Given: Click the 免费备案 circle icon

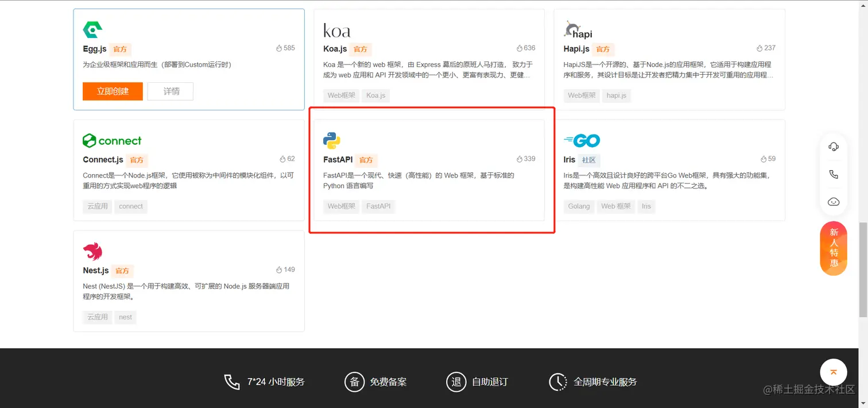Looking at the screenshot, I should (354, 382).
